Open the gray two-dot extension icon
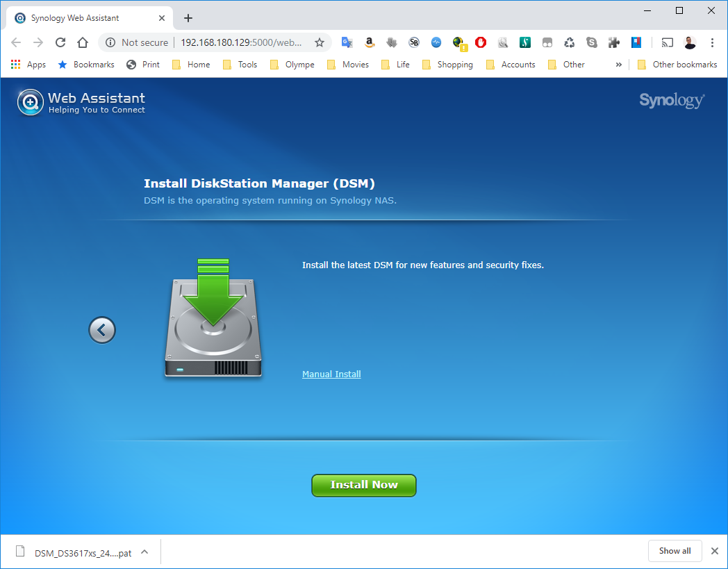 tap(547, 42)
